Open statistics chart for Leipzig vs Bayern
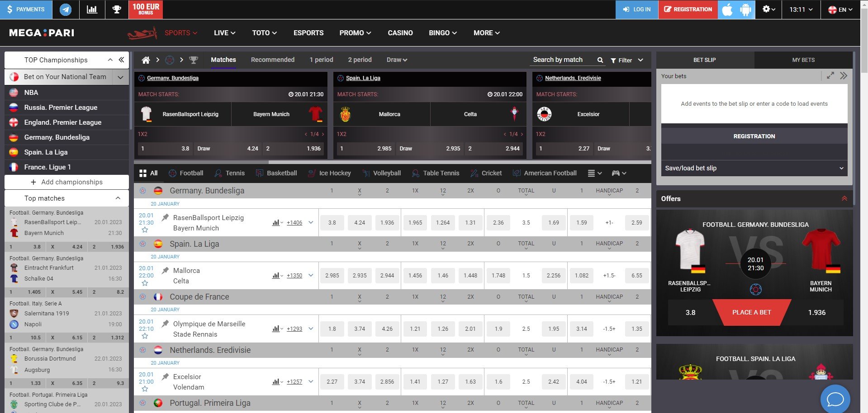868x413 pixels. click(277, 223)
